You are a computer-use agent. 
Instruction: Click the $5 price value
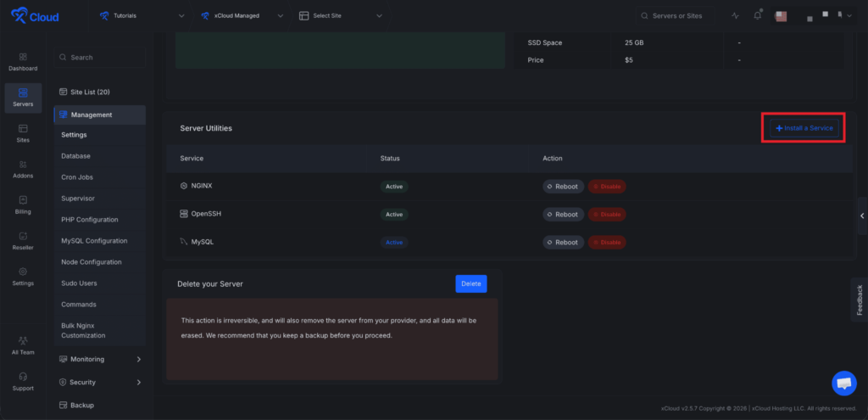tap(629, 60)
